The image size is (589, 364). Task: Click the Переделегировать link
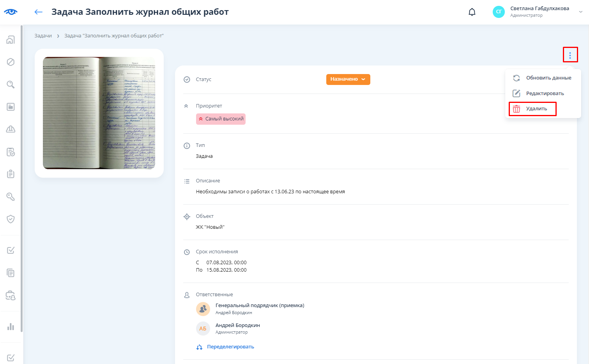click(230, 347)
